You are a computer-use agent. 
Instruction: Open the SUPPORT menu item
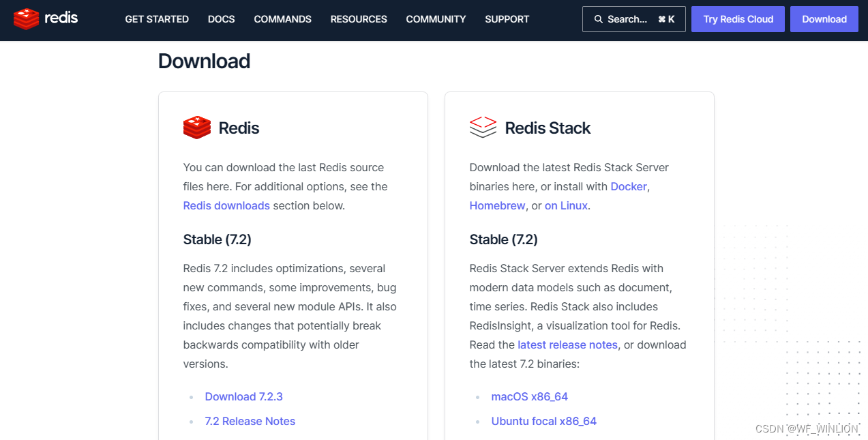click(507, 19)
